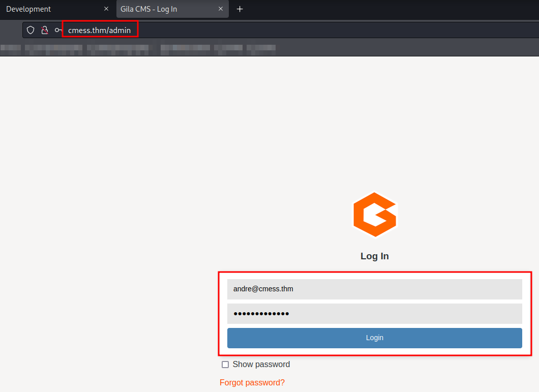Click the saved login key icon
The height and width of the screenshot is (392, 539).
[58, 31]
